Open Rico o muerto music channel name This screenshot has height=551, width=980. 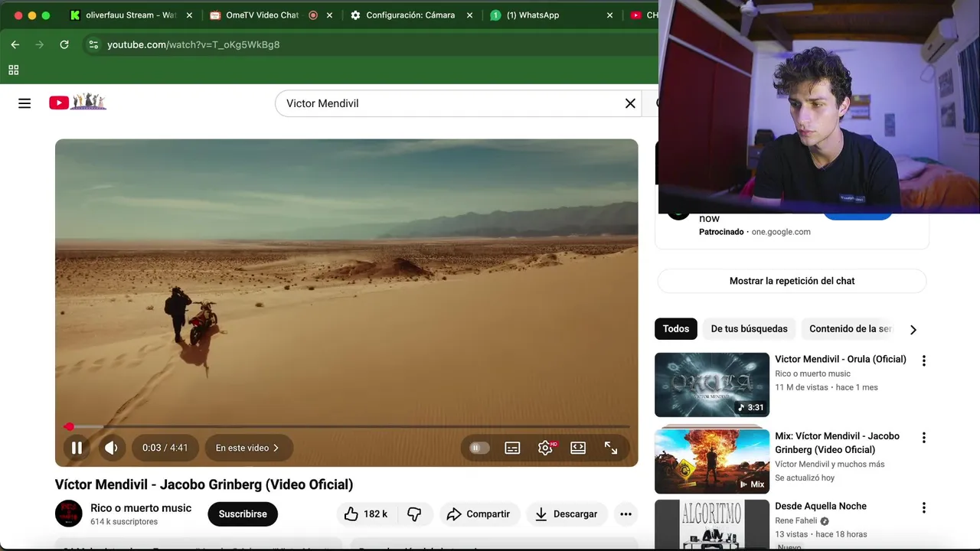pos(141,508)
